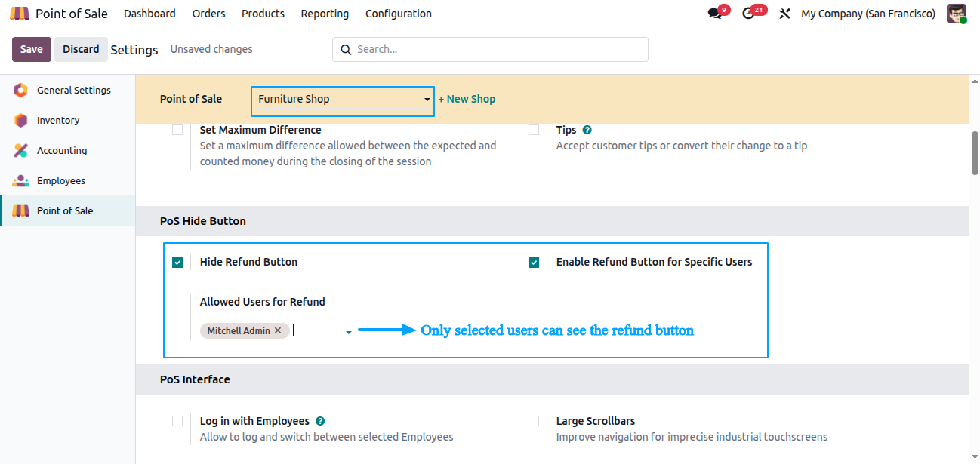Click the 'PoS Interface' section header

click(195, 379)
